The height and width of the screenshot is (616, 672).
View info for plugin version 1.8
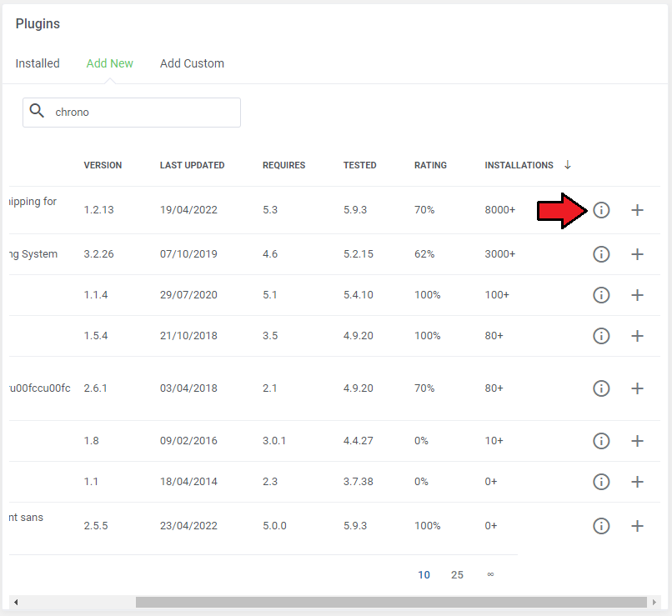click(x=601, y=440)
